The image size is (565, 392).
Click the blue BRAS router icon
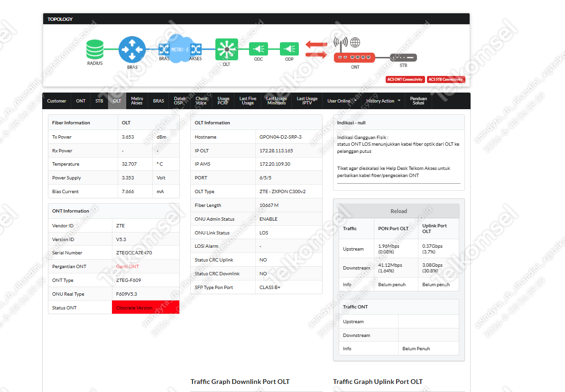[x=132, y=50]
